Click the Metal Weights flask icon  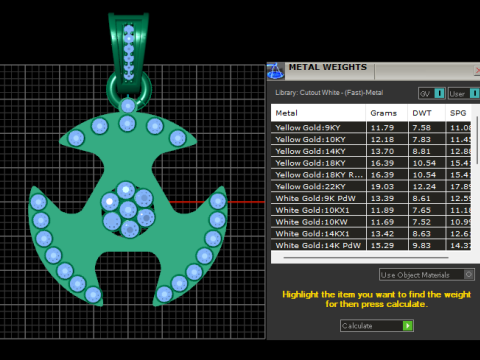(276, 71)
